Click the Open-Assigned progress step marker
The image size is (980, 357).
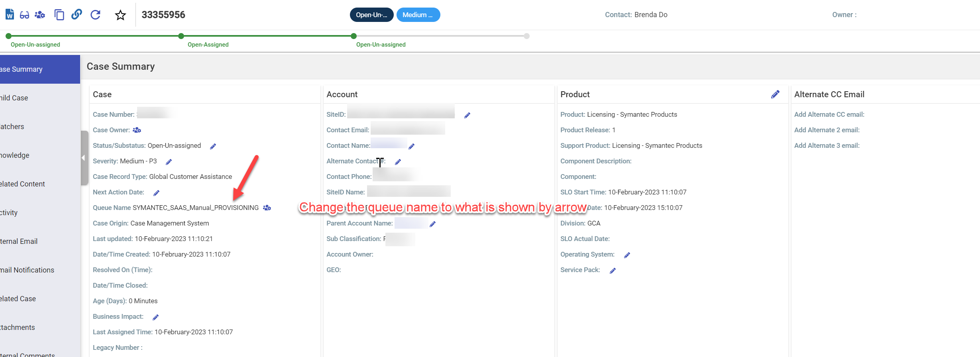point(181,36)
